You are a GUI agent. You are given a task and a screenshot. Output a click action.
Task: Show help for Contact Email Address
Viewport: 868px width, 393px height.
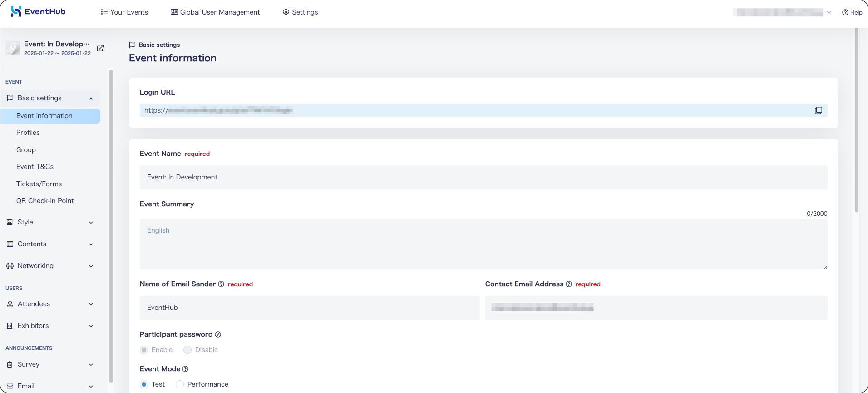[569, 284]
